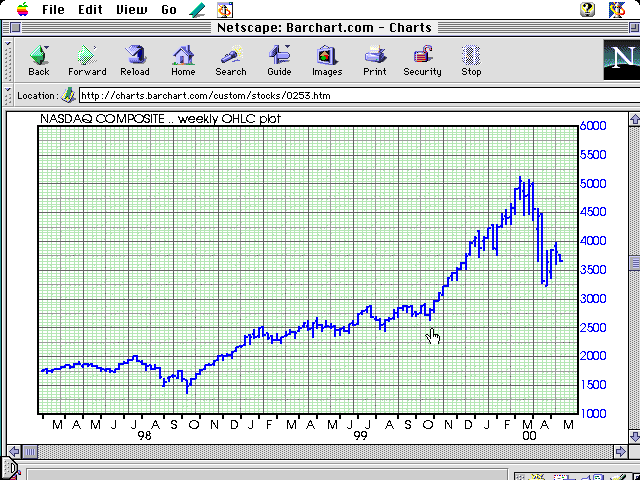Click the vertical scrollbar up arrow

[635, 119]
